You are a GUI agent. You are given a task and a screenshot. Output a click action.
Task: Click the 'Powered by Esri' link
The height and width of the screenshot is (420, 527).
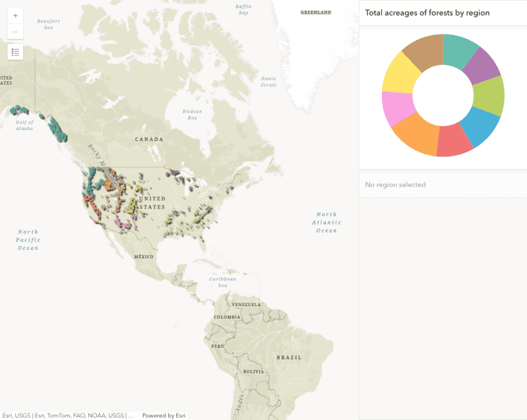click(x=164, y=415)
